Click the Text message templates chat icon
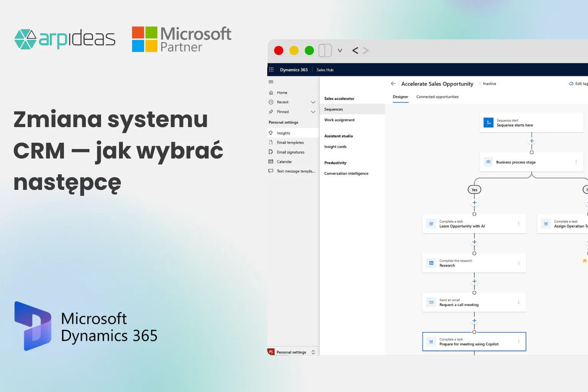This screenshot has height=392, width=588. (x=271, y=171)
